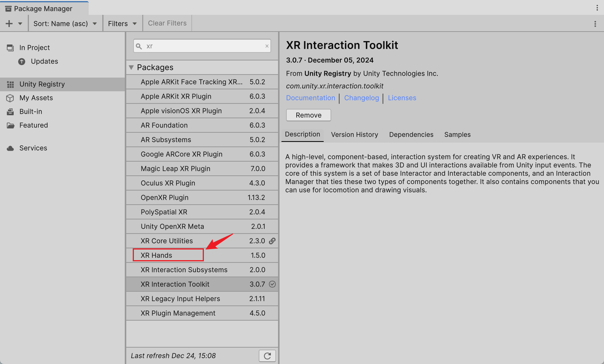Select AR Subsystems package
Viewport: 604px width, 364px height.
[x=202, y=140]
